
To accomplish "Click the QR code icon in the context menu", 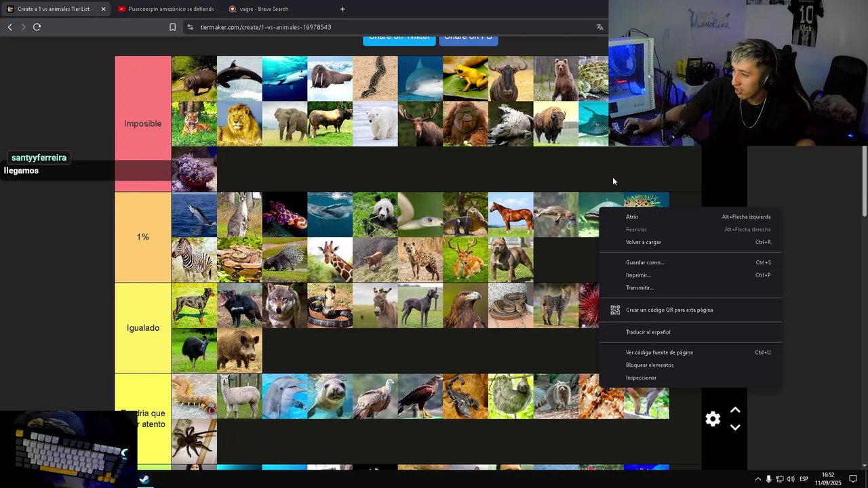I will tap(615, 310).
